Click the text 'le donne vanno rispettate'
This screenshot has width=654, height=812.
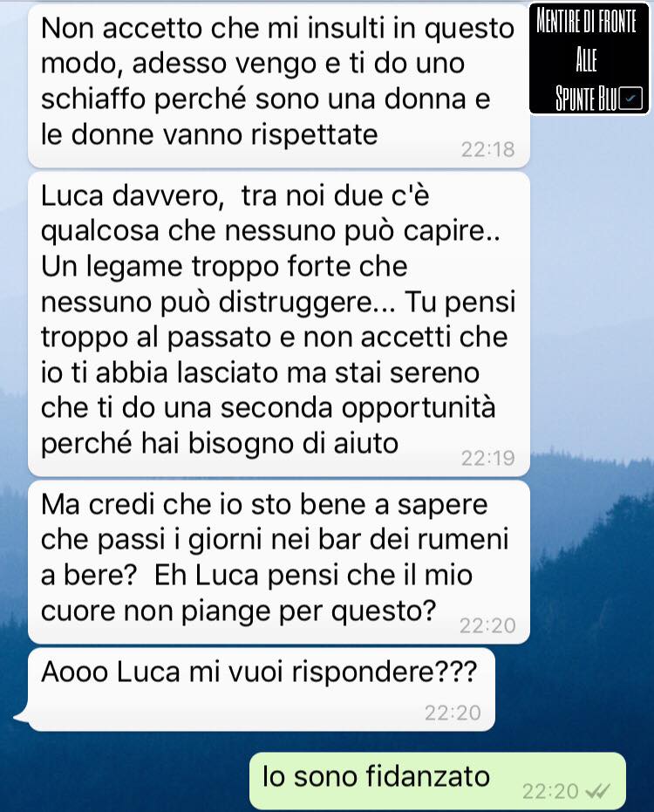[209, 134]
